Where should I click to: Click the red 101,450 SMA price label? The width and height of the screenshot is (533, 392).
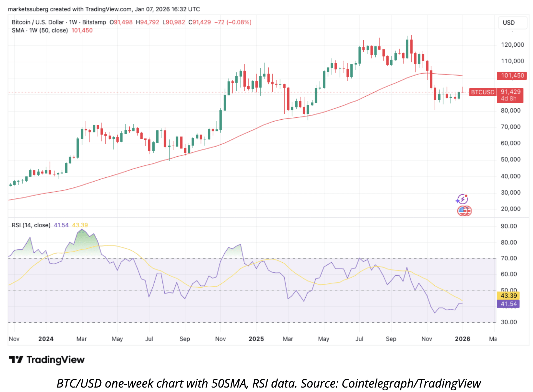click(512, 76)
